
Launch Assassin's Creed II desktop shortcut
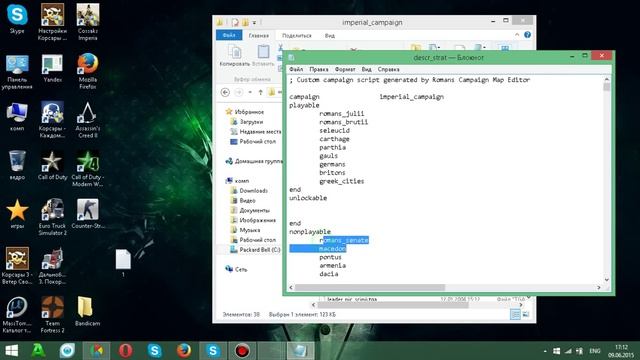click(87, 120)
